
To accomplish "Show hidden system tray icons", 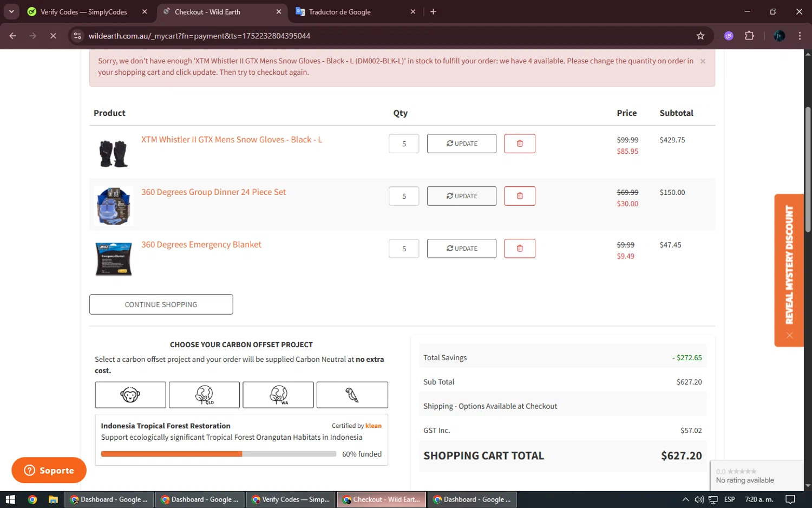I will click(685, 499).
